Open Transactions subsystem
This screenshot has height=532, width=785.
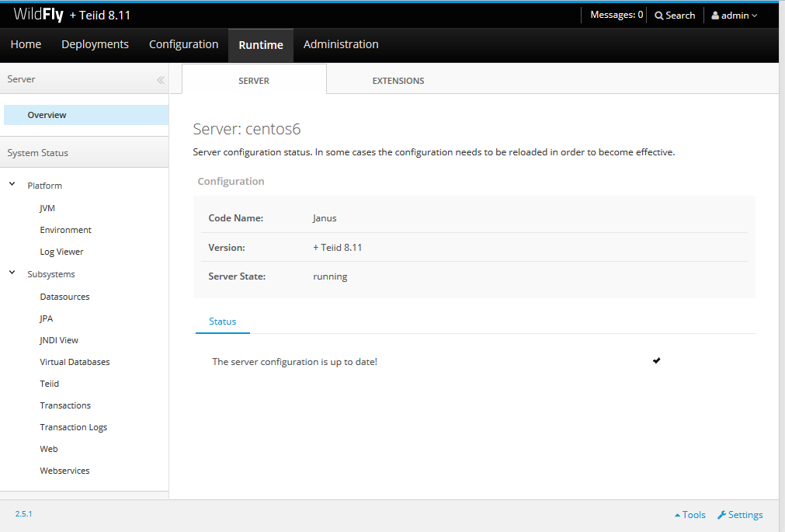coord(65,405)
